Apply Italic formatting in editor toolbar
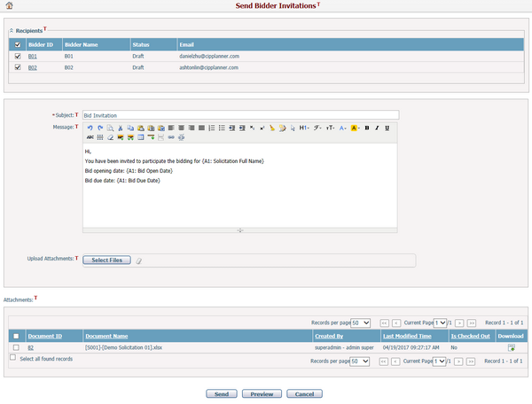This screenshot has width=532, height=404. pos(377,128)
